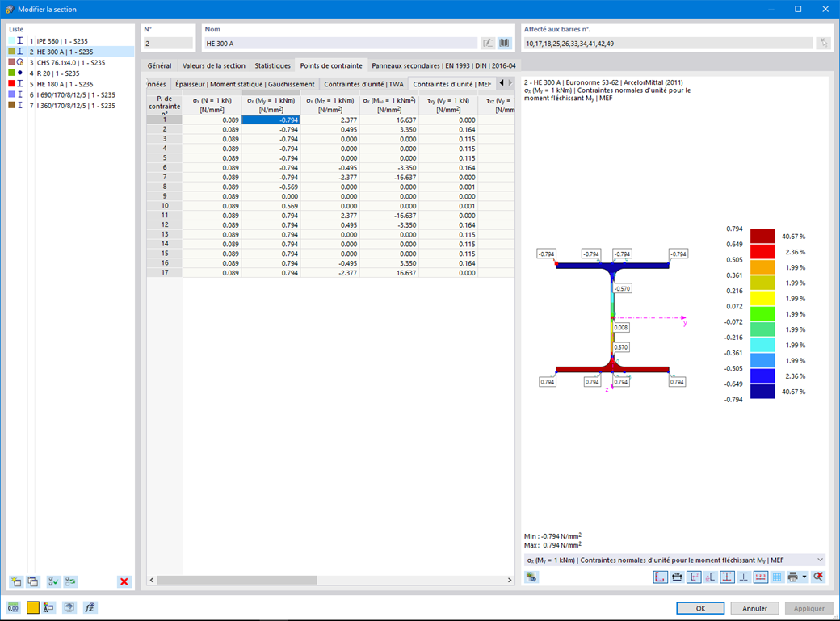Click the table's horizontal scrollbar right arrow

click(x=509, y=581)
